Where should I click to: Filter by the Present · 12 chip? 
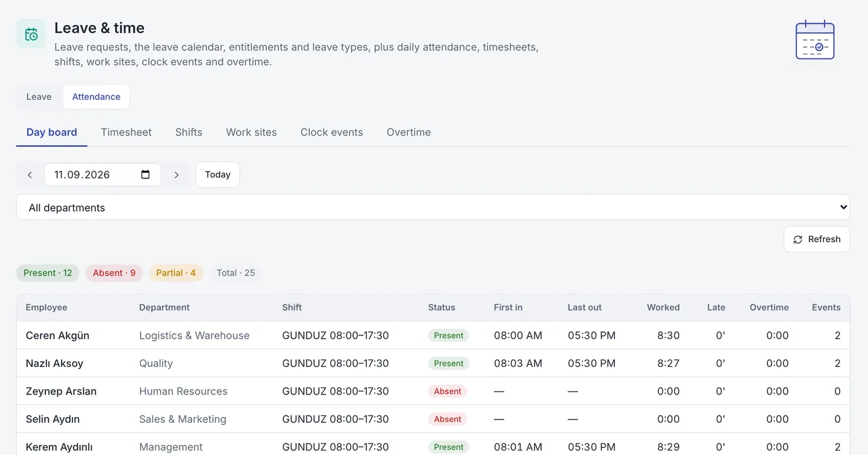pos(48,273)
